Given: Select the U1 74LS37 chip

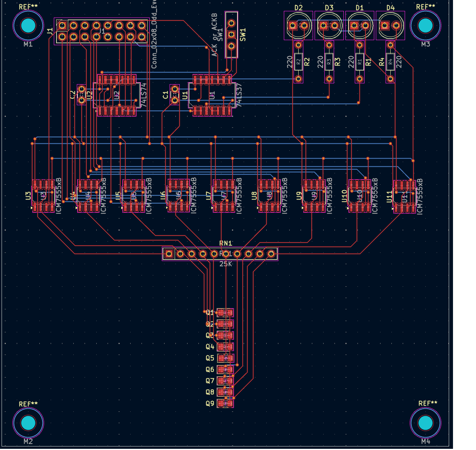Looking at the screenshot, I should click(x=212, y=95).
